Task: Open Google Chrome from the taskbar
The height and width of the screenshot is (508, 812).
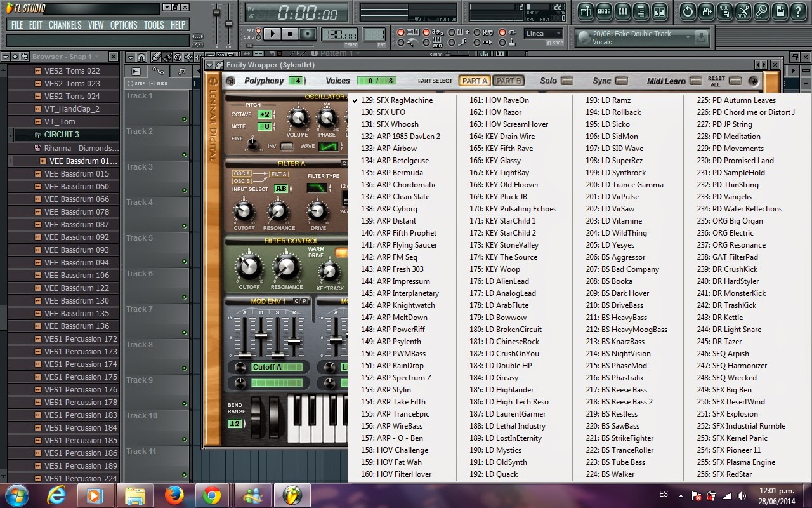Action: (x=212, y=494)
